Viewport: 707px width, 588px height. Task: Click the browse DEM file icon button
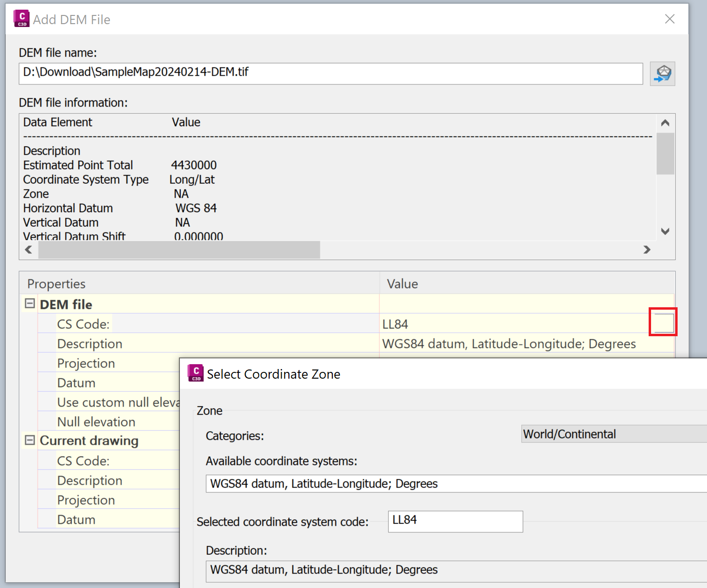coord(662,74)
